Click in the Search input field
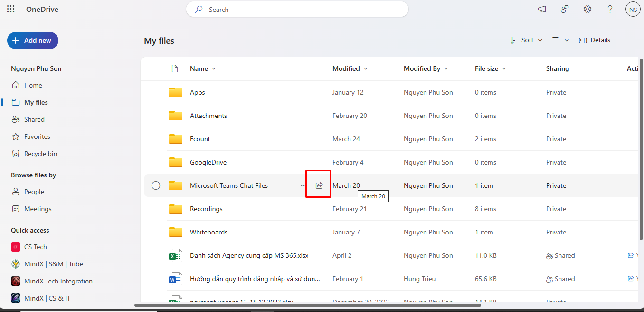This screenshot has height=312, width=644. coord(304,10)
